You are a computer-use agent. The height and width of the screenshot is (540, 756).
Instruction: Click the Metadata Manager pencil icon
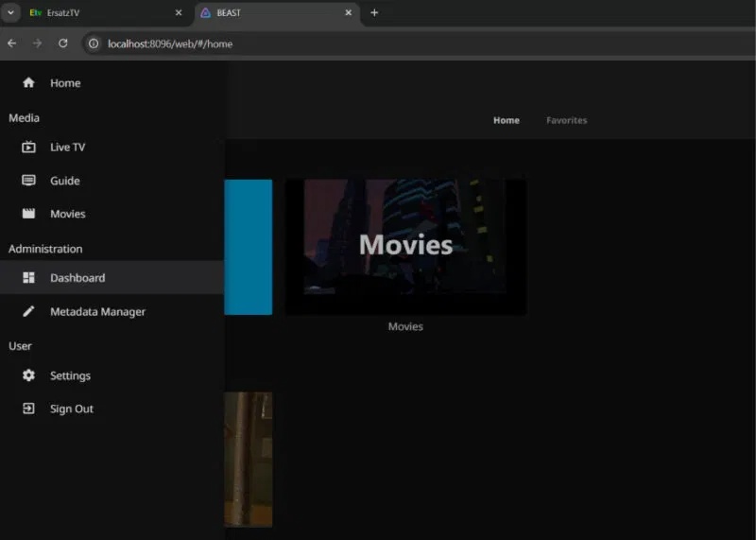point(28,311)
